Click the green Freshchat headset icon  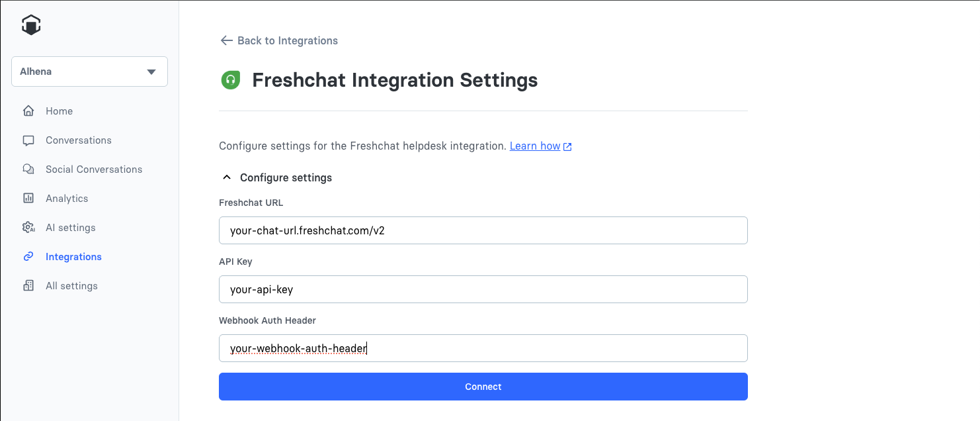pyautogui.click(x=230, y=80)
